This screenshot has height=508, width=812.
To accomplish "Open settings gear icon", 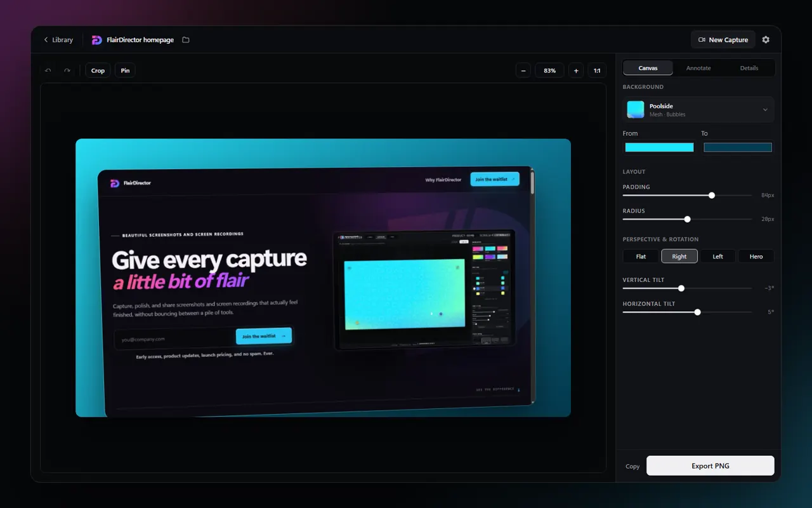I will (x=766, y=40).
